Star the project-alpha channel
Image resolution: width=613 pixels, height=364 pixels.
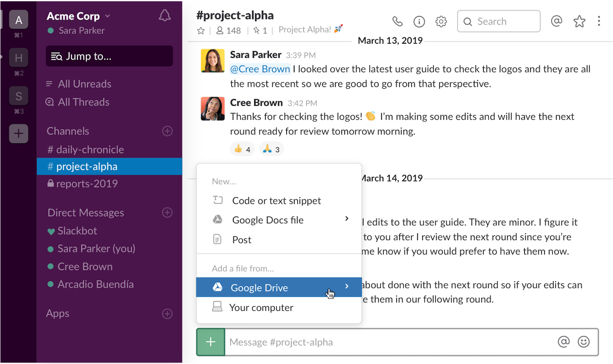(201, 30)
